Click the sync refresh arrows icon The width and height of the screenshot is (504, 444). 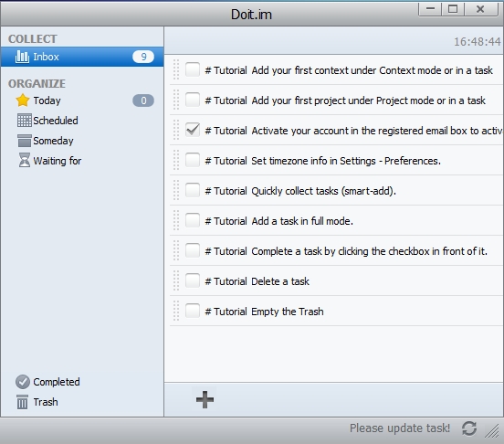tap(469, 428)
